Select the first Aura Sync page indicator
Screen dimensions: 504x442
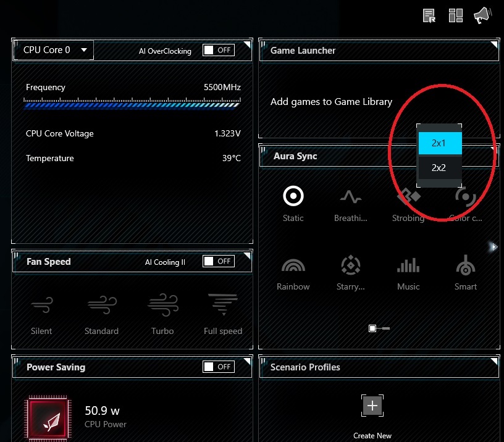[x=372, y=328]
